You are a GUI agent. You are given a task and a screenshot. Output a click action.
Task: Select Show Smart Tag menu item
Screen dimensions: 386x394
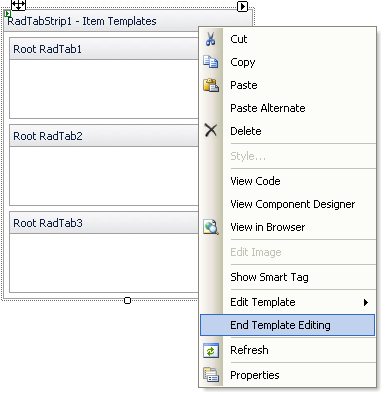(287, 277)
